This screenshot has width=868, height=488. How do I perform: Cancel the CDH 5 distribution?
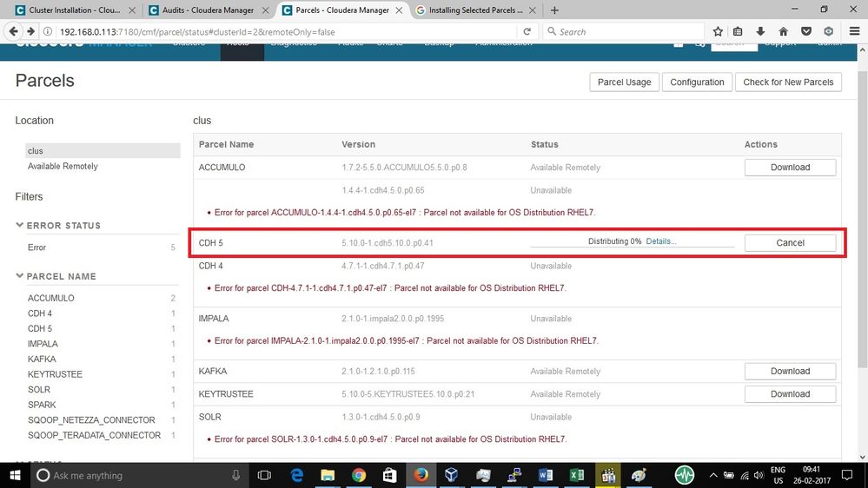[790, 243]
